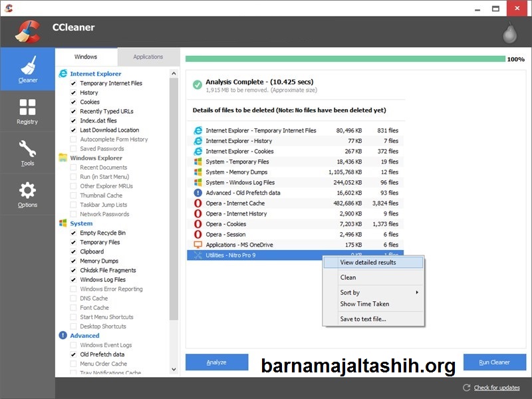Open the Registry section

pyautogui.click(x=27, y=112)
